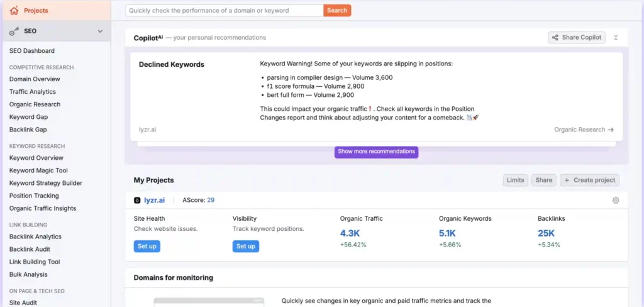The height and width of the screenshot is (307, 644).
Task: Go to Position Tracking
Action: click(34, 196)
